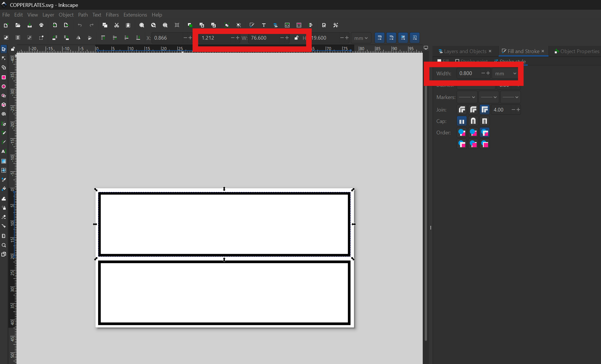This screenshot has height=364, width=601.
Task: Close the Fill and Stroke tab
Action: tap(543, 51)
